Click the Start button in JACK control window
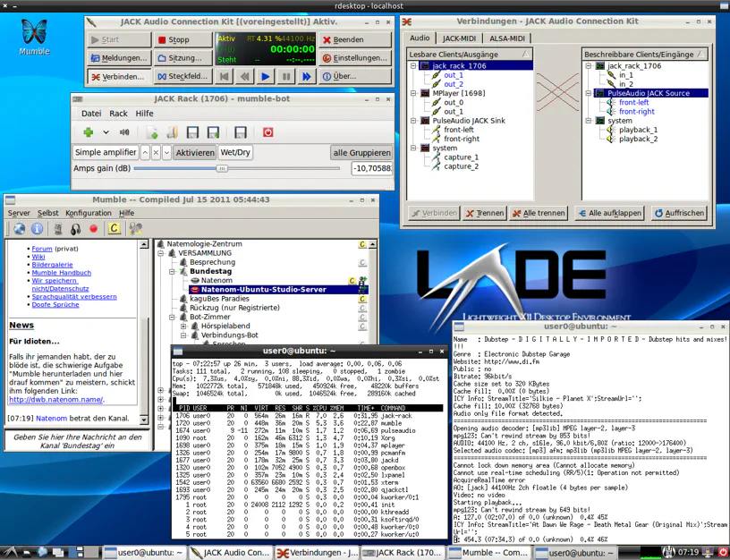This screenshot has width=730, height=560. click(119, 39)
